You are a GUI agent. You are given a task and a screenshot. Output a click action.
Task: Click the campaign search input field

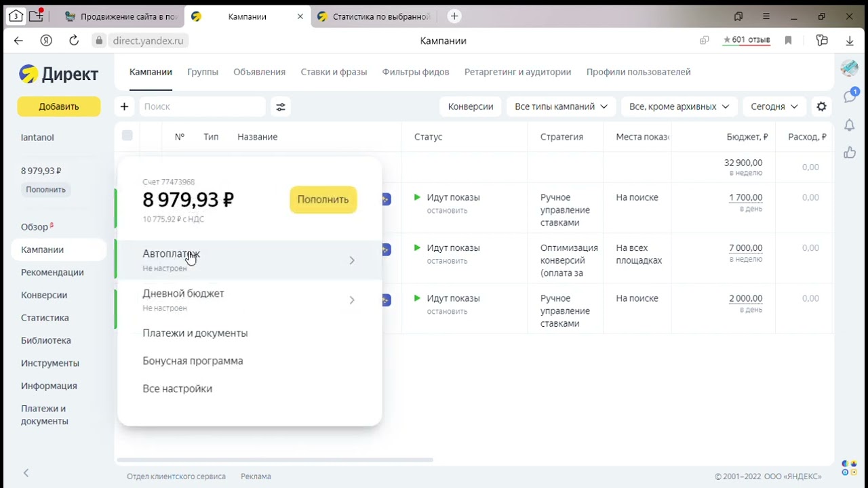[202, 106]
